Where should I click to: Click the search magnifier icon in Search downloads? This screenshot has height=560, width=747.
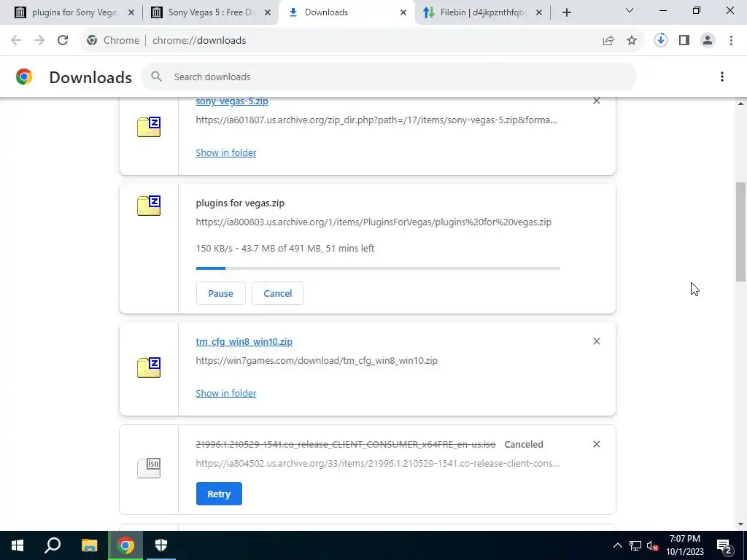[156, 76]
